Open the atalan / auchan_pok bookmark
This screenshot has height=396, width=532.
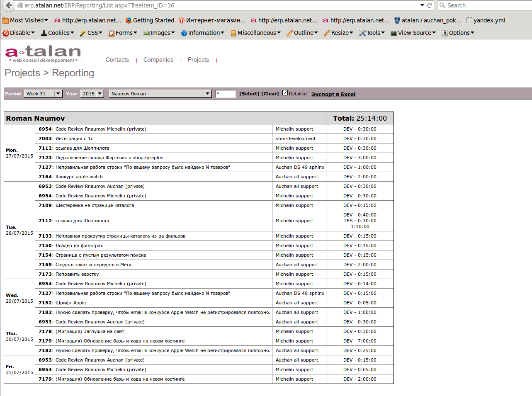pyautogui.click(x=428, y=20)
